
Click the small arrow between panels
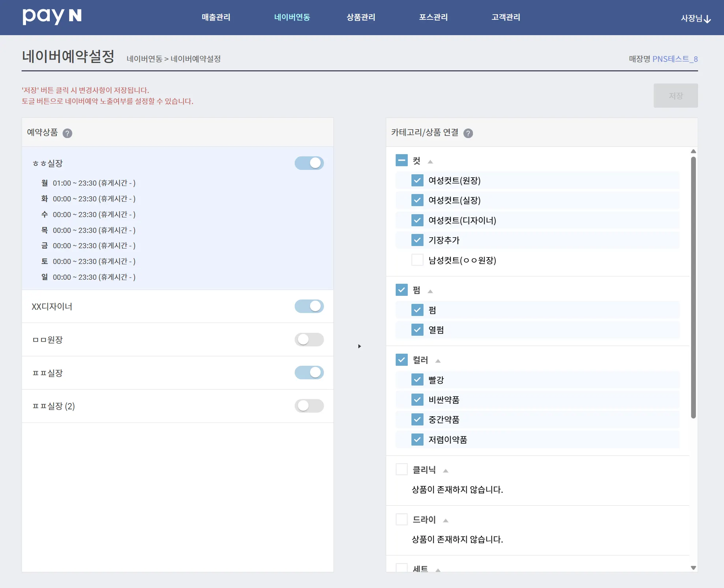click(359, 346)
